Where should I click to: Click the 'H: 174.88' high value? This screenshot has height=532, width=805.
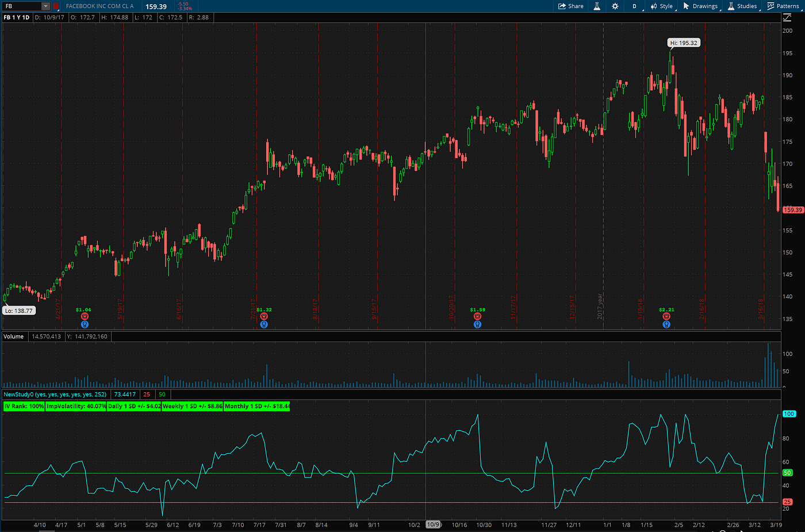[114, 18]
